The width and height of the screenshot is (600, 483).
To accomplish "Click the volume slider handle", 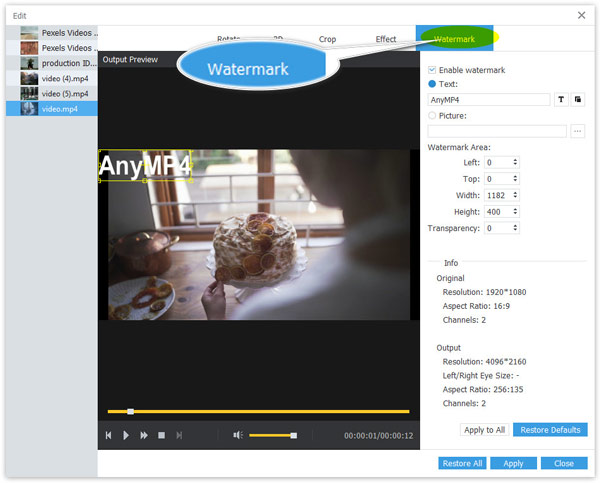I will pos(293,435).
